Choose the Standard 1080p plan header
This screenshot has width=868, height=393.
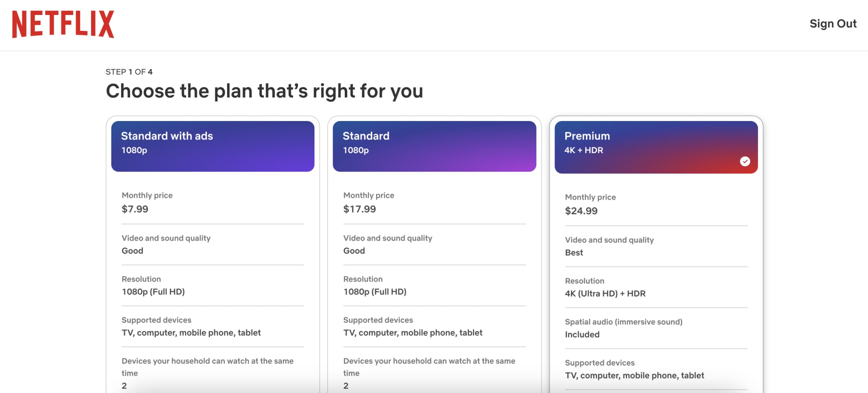pyautogui.click(x=434, y=146)
